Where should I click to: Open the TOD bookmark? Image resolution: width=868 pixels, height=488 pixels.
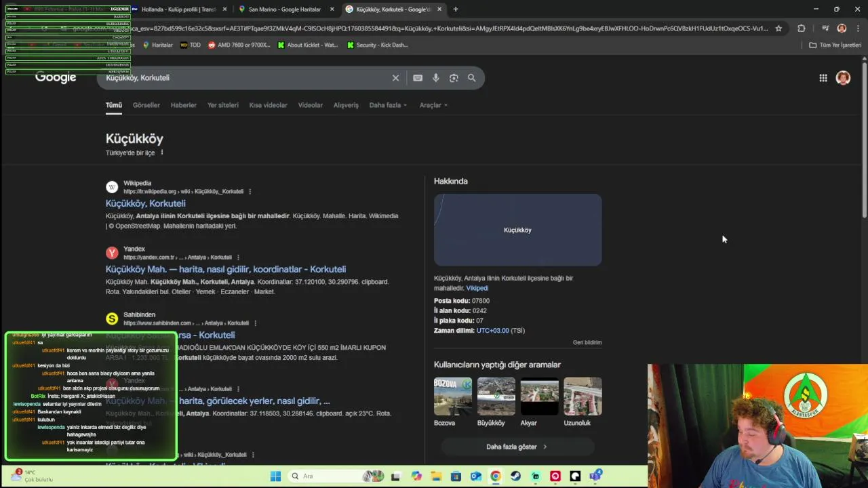[191, 45]
